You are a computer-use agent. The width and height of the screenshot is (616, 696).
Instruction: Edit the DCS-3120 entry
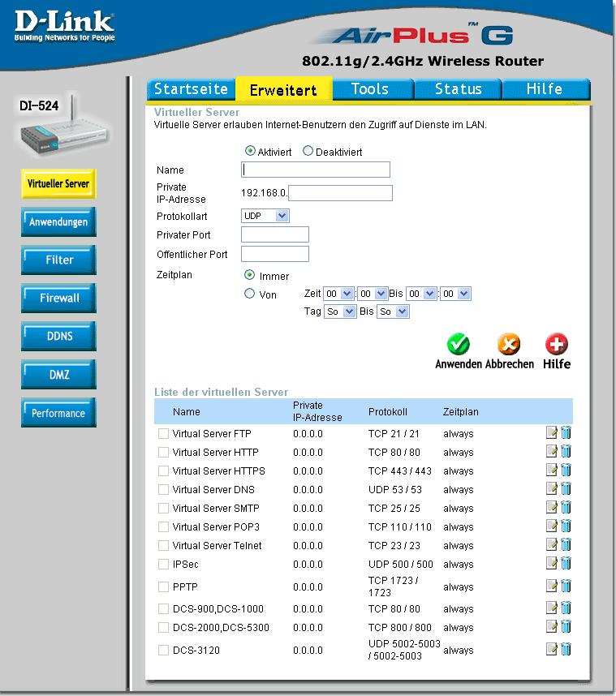pos(551,650)
